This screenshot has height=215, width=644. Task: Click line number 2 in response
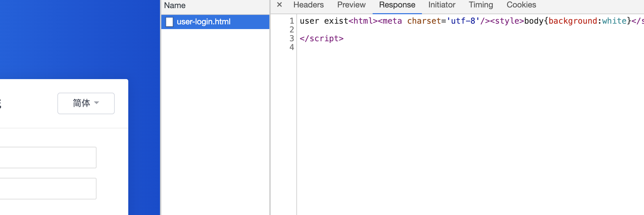[292, 30]
